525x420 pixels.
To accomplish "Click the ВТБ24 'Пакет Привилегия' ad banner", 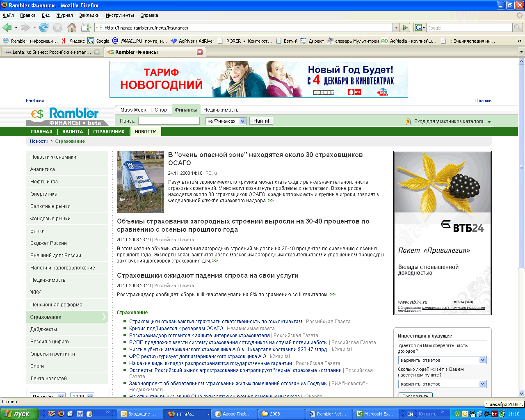I will [x=442, y=233].
